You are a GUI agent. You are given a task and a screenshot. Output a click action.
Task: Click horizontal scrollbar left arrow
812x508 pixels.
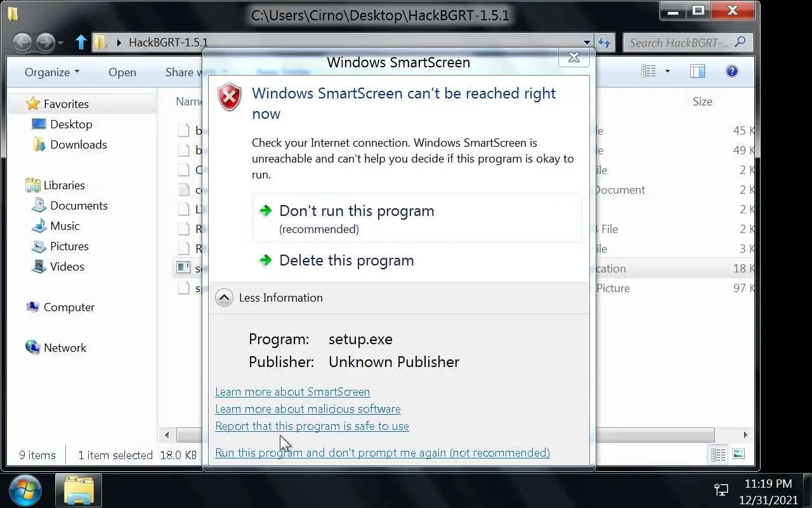point(167,435)
